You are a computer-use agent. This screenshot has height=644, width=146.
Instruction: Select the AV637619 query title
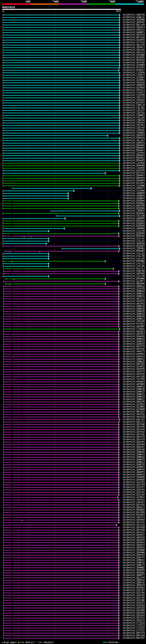pyautogui.click(x=8, y=8)
